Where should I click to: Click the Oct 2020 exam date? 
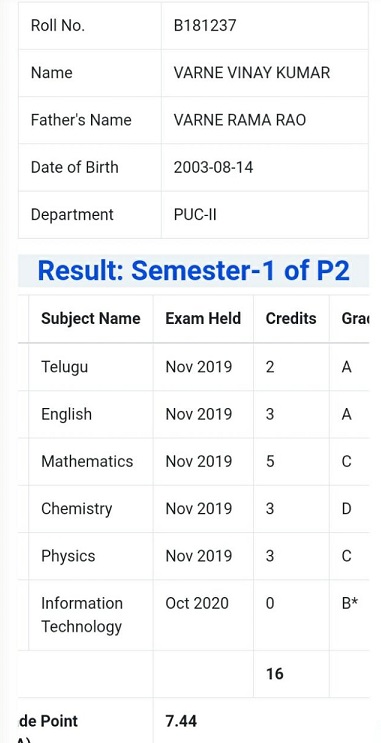[x=197, y=603]
